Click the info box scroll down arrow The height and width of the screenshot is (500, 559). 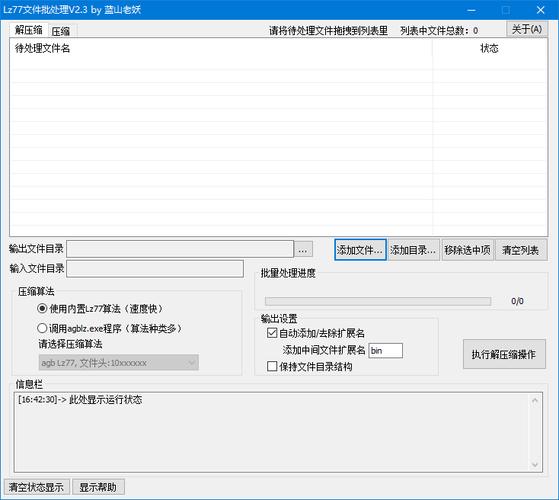535,464
